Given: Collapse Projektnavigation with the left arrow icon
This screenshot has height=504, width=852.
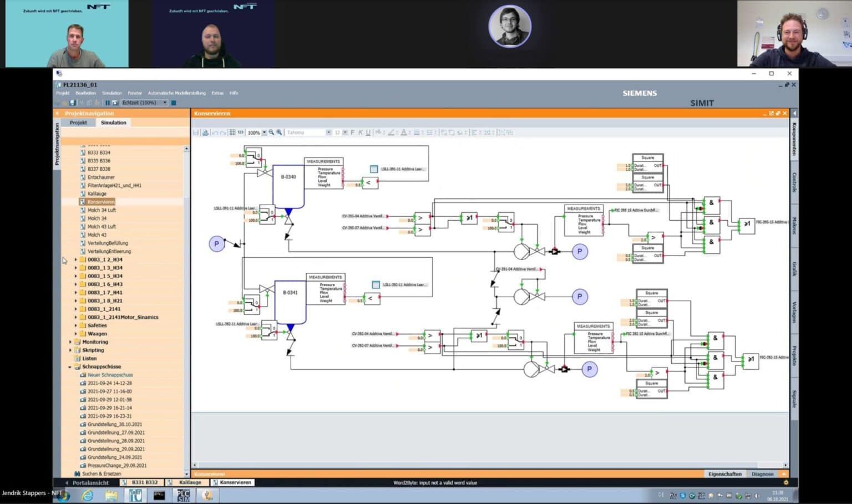Looking at the screenshot, I should tap(57, 113).
